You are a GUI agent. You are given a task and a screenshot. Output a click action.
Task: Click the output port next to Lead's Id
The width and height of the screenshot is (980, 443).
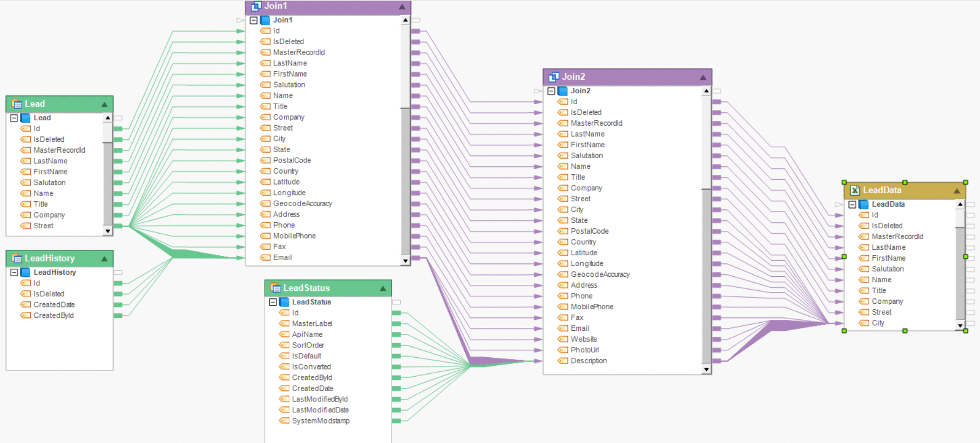point(118,128)
